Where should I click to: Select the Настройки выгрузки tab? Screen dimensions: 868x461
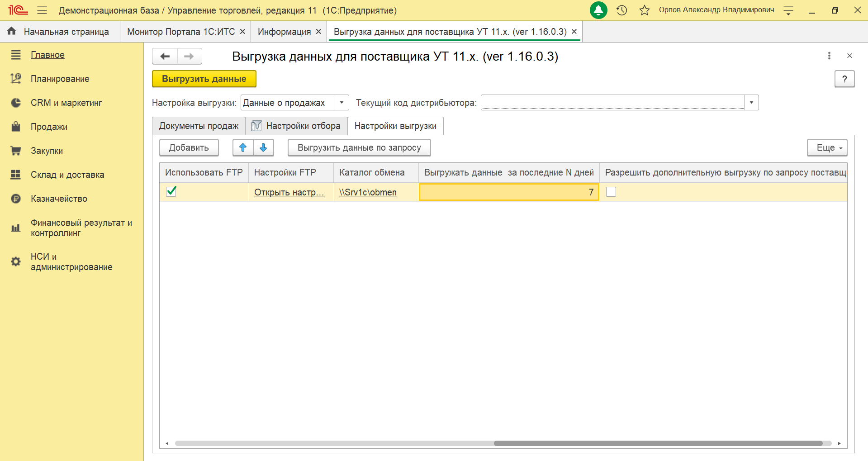[395, 126]
